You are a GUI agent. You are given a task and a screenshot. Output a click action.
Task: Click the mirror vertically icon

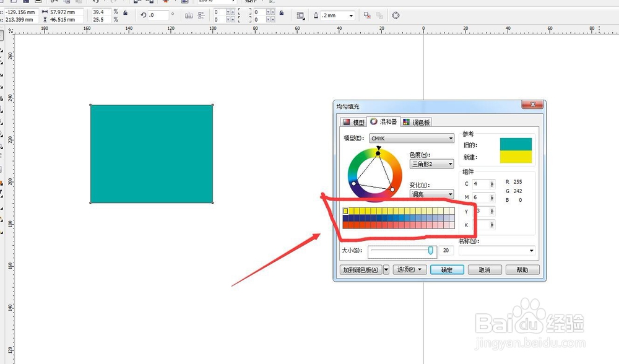coord(201,15)
